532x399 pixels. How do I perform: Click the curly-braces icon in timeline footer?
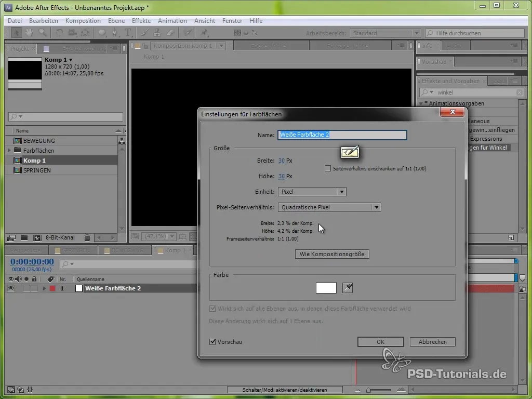click(x=30, y=390)
